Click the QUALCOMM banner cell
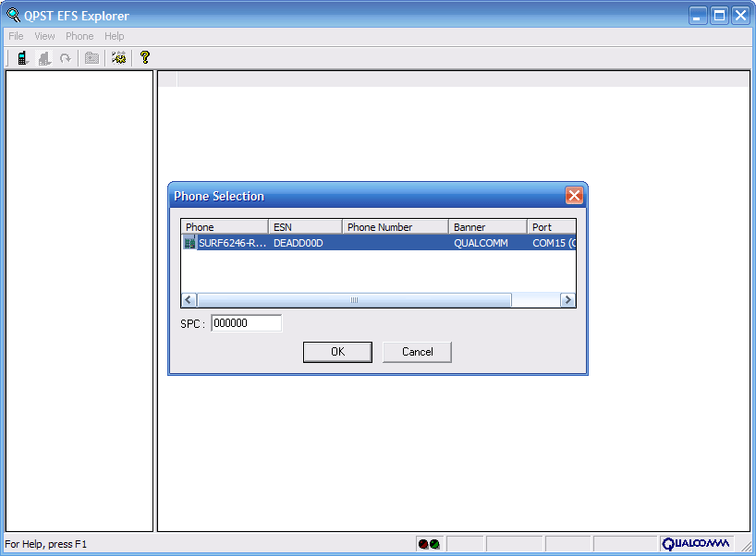 click(481, 243)
